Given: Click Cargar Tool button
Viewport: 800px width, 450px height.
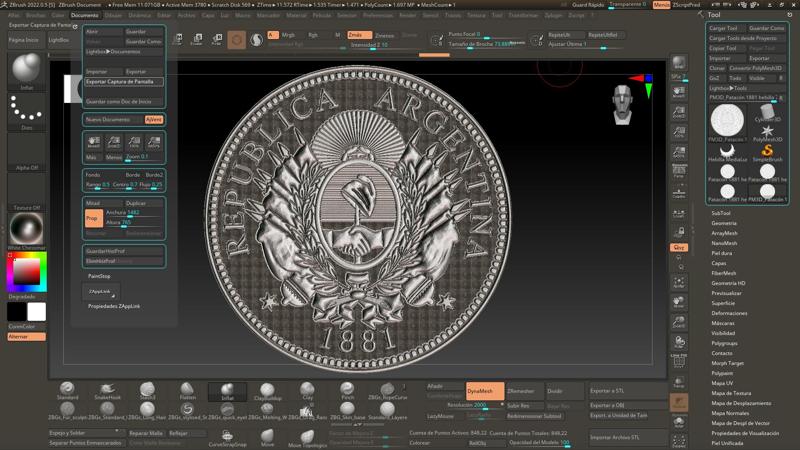Looking at the screenshot, I should [727, 28].
